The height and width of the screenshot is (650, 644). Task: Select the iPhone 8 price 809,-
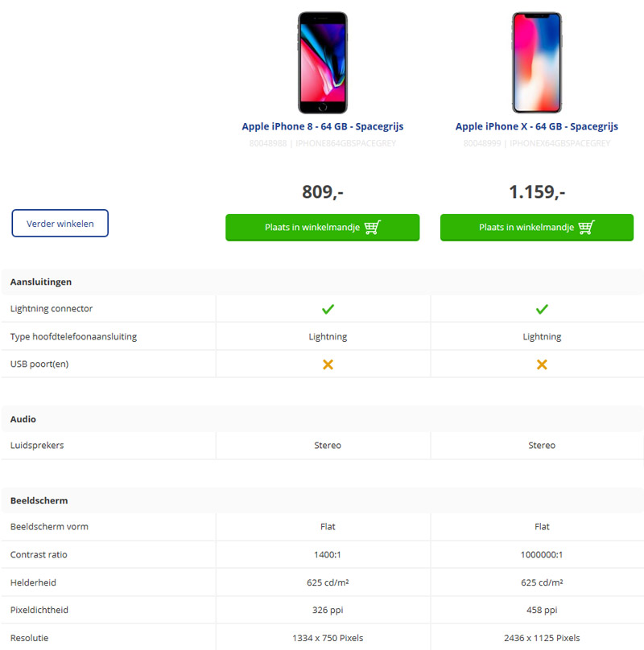point(323,192)
